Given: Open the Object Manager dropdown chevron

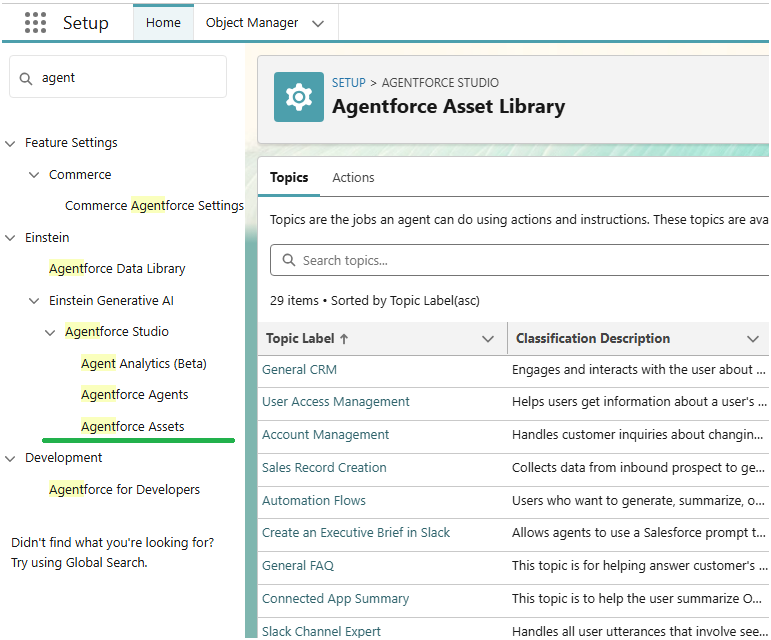Looking at the screenshot, I should (x=318, y=23).
